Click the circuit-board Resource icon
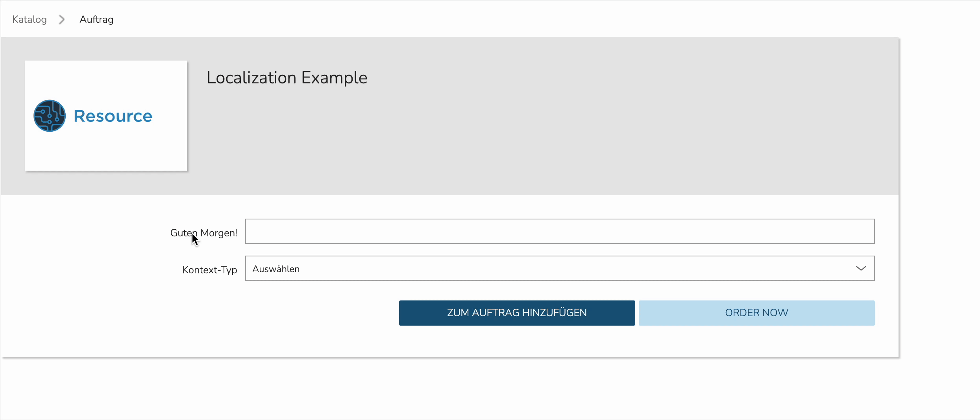 tap(50, 116)
